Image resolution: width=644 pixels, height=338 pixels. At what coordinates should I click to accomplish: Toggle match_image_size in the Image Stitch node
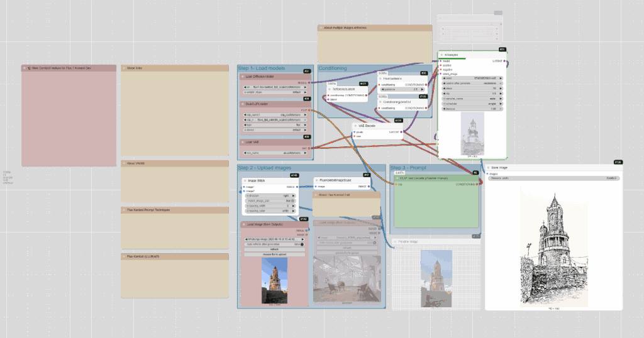270,201
